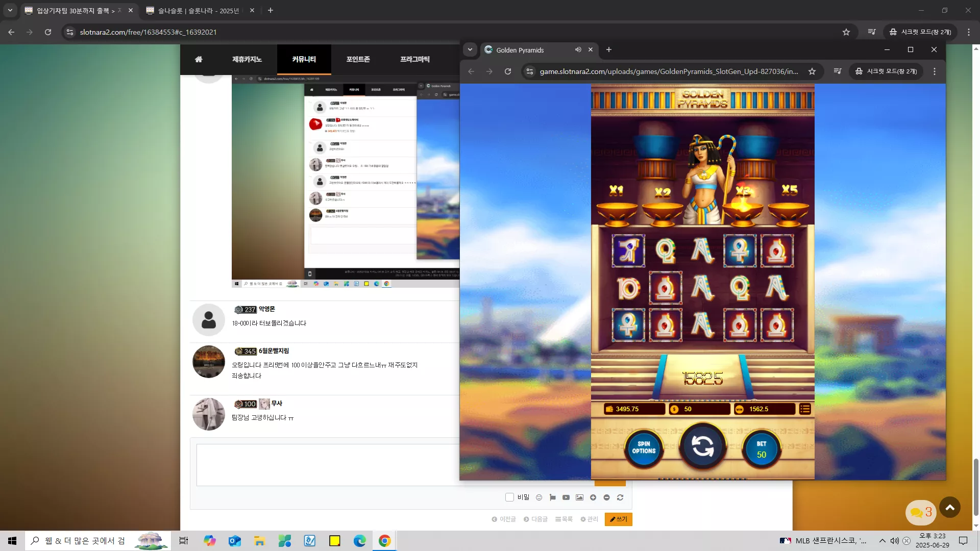This screenshot has height=551, width=980.
Task: Open the 포인트존 menu
Action: coord(358,59)
